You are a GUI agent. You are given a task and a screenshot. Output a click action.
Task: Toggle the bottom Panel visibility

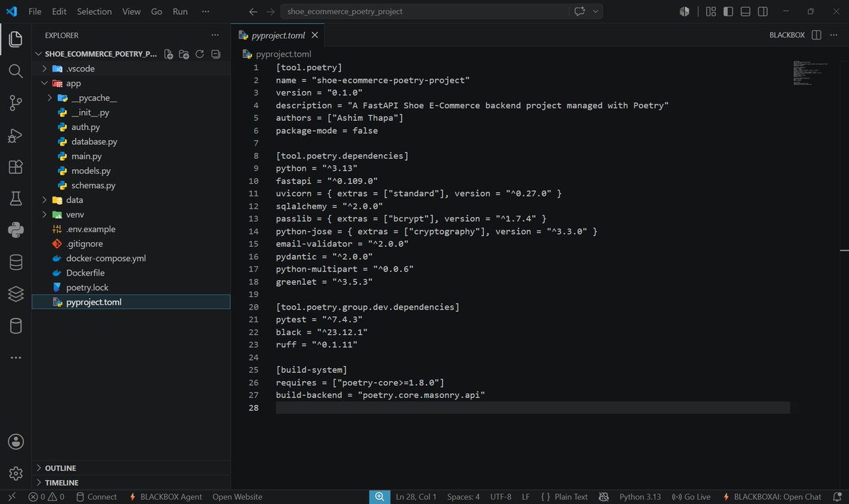coord(745,11)
